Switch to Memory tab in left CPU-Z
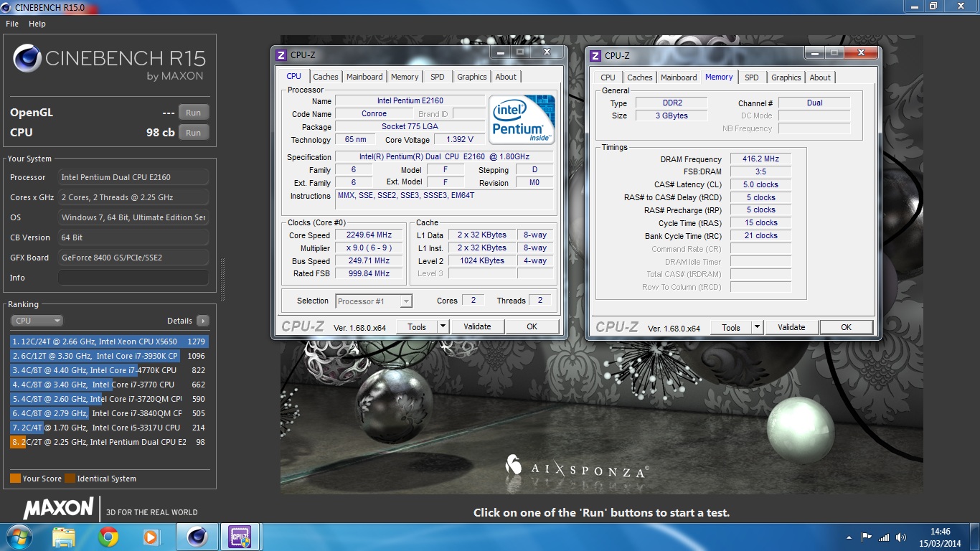Viewport: 980px width, 551px height. (405, 77)
